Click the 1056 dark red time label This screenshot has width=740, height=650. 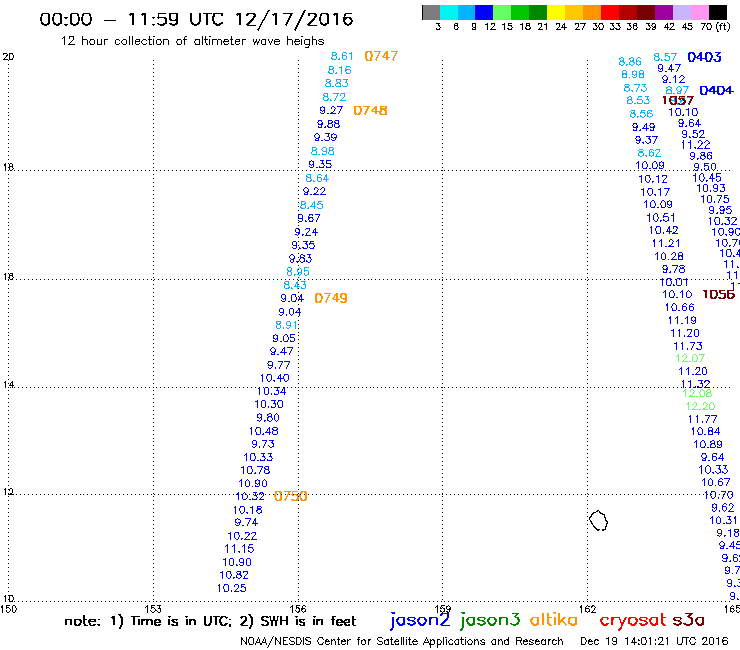(x=719, y=295)
